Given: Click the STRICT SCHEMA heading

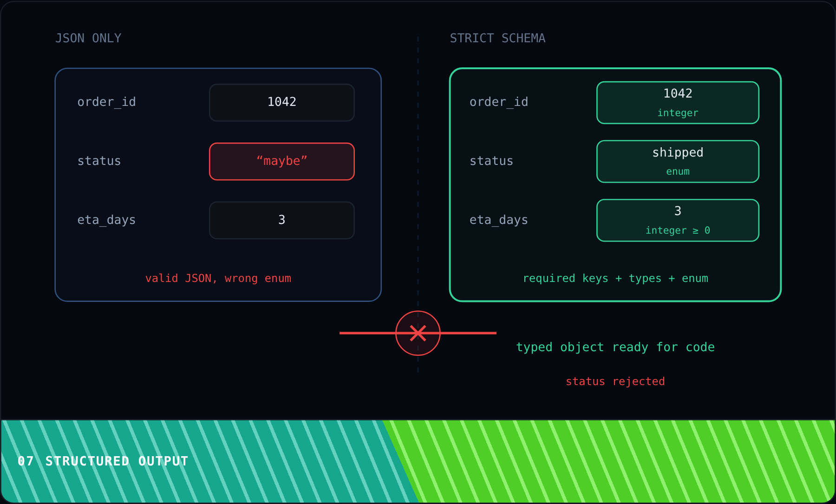Looking at the screenshot, I should pyautogui.click(x=497, y=38).
